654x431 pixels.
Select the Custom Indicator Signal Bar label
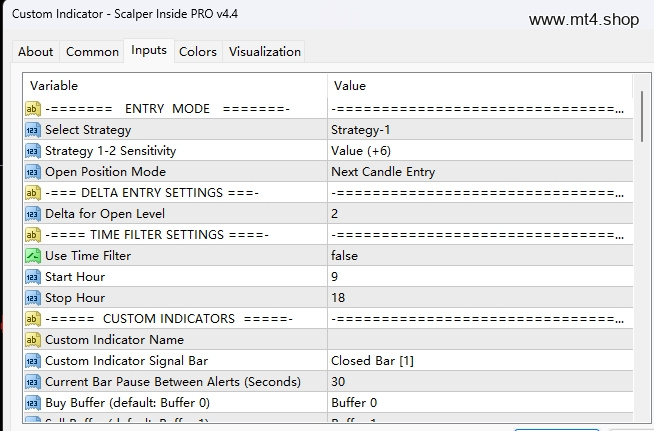pyautogui.click(x=126, y=361)
